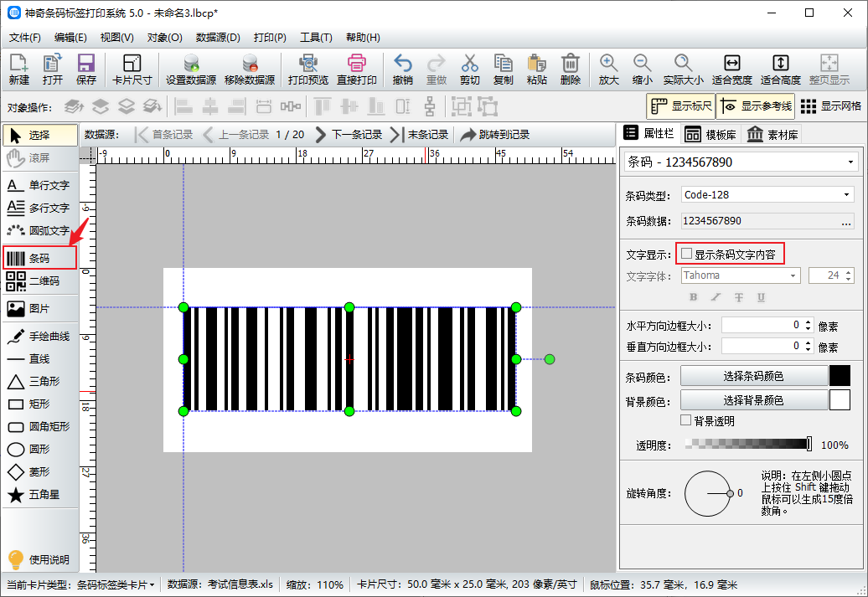
Task: Click the white background color swatch
Action: [840, 400]
